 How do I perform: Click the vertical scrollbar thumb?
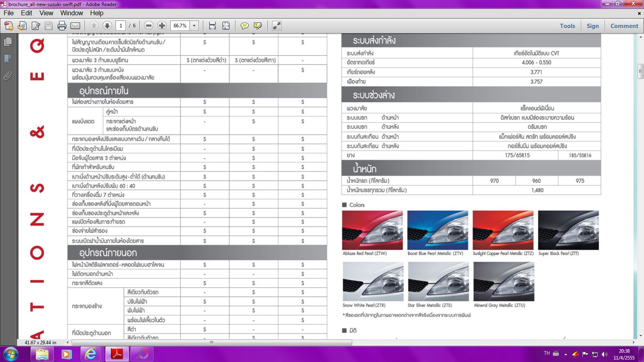[x=640, y=71]
